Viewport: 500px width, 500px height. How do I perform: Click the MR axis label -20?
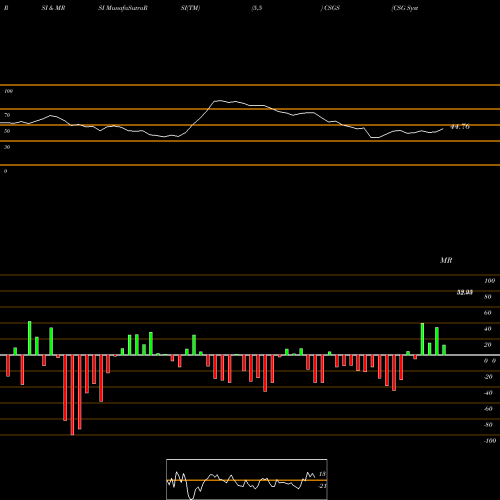click(488, 377)
